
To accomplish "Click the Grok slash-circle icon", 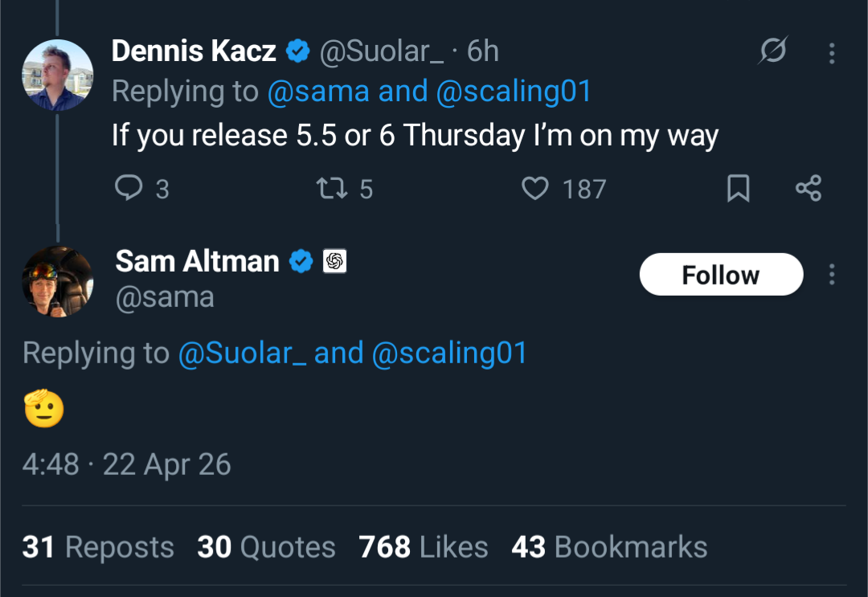I will point(774,52).
